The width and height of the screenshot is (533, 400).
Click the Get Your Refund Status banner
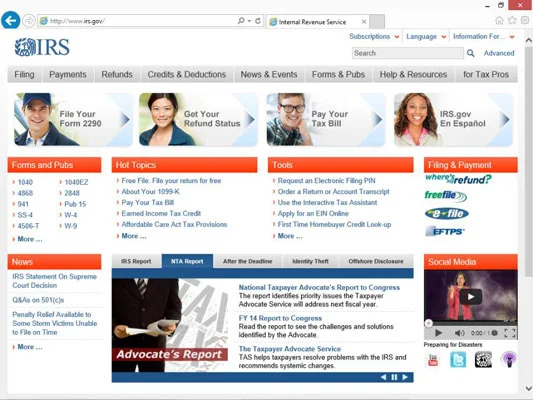tap(198, 120)
